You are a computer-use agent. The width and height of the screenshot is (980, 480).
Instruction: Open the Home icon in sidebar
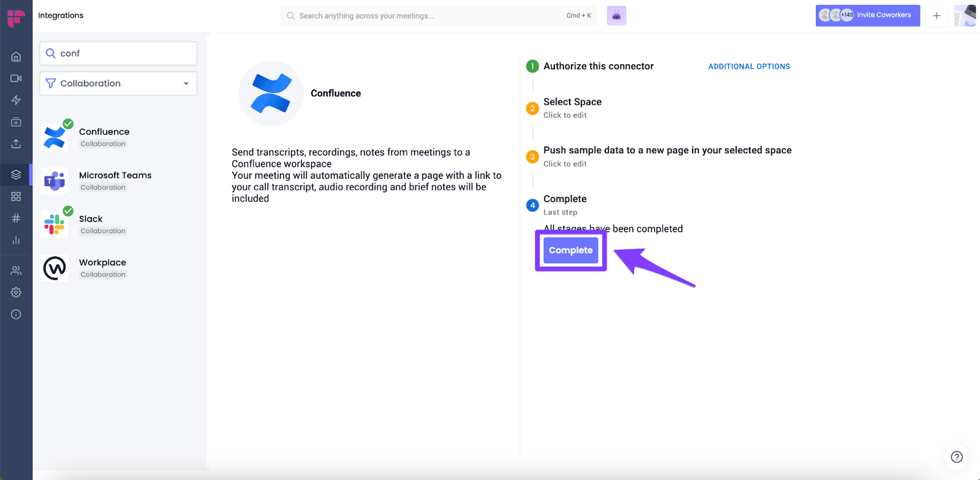click(16, 57)
